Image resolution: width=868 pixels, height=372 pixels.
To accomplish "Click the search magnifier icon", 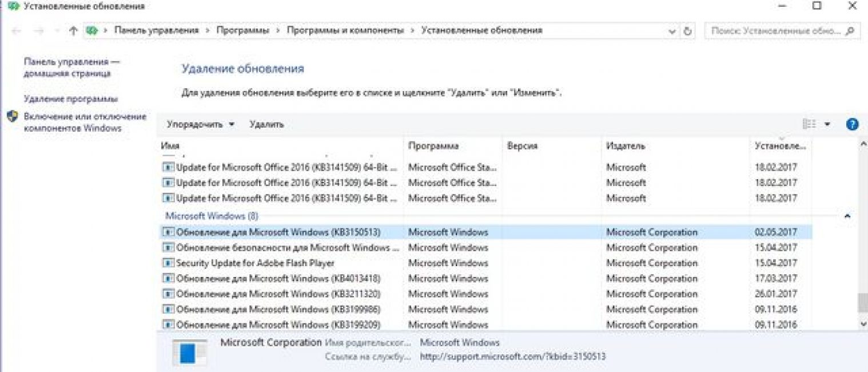I will 851,31.
